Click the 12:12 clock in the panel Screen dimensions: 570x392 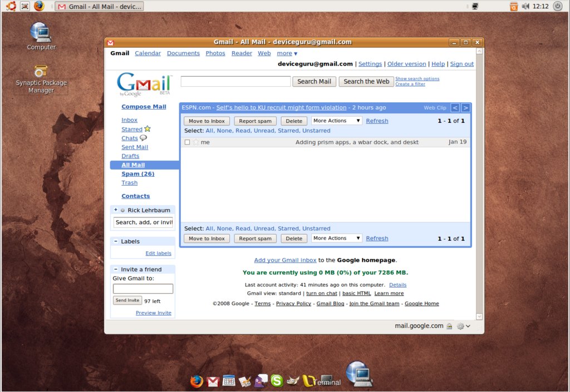pos(540,6)
